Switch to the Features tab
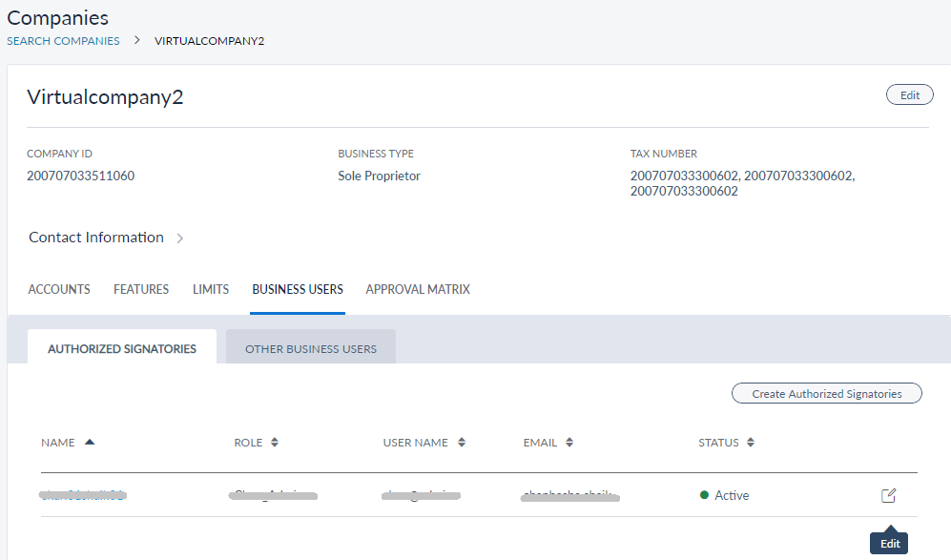The image size is (951, 560). (x=141, y=289)
